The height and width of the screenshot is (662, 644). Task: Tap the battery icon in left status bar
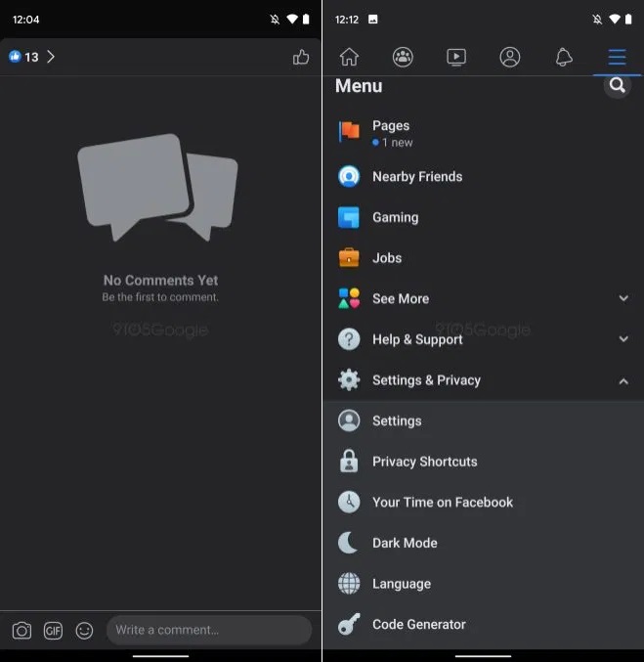(x=306, y=19)
